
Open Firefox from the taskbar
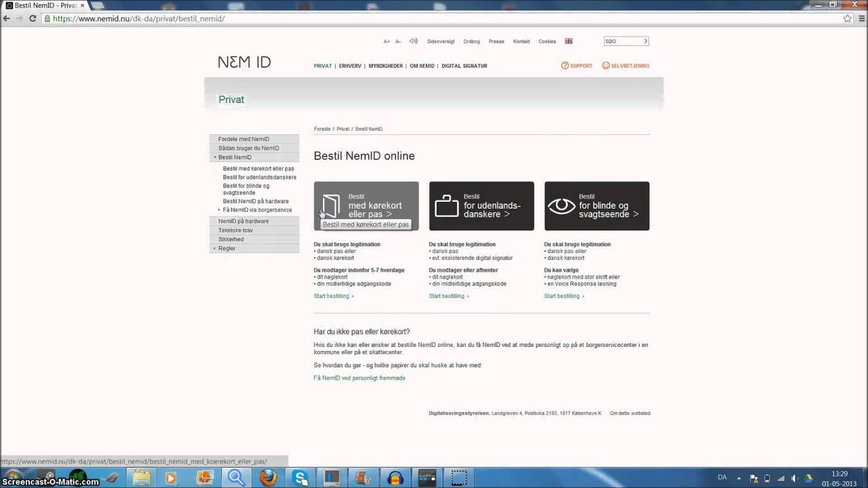tap(269, 478)
